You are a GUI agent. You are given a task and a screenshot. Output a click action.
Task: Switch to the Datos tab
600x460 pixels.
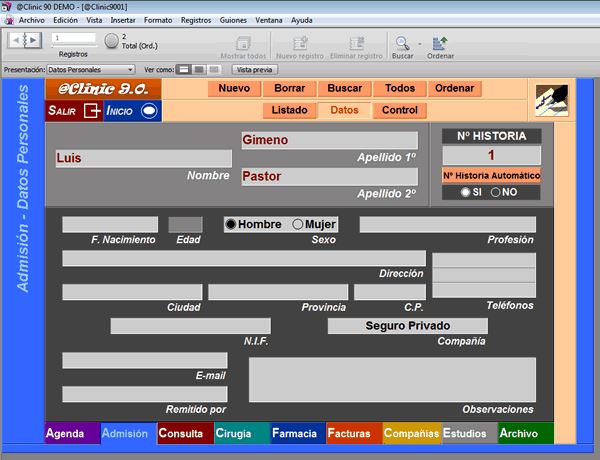coord(344,110)
